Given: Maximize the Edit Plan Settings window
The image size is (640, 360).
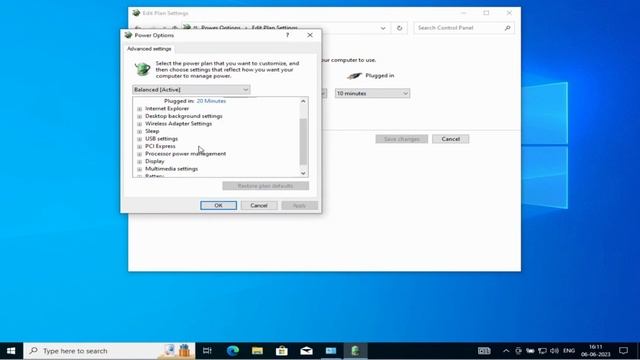Looking at the screenshot, I should pos(486,13).
